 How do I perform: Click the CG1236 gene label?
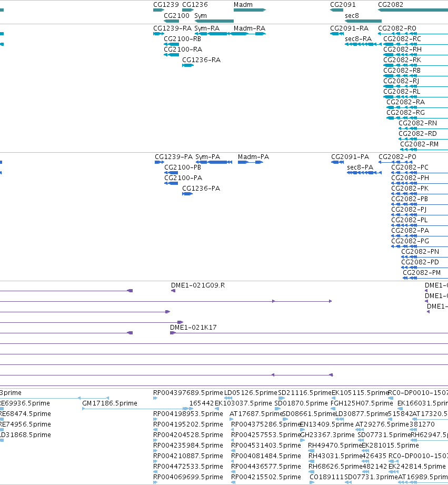tap(195, 5)
